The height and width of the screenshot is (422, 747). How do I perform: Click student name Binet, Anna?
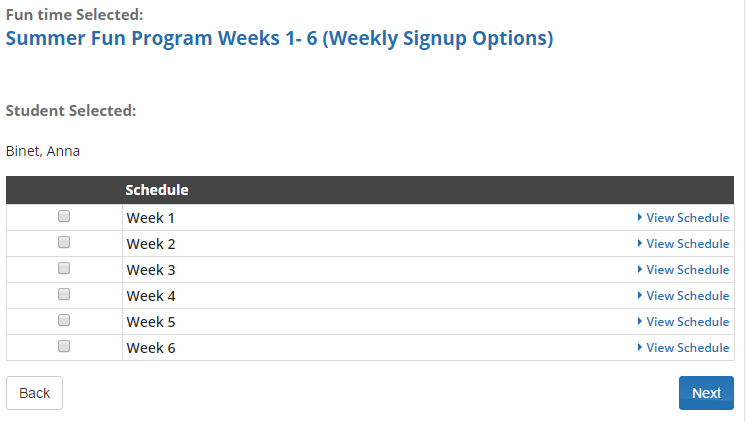(43, 151)
